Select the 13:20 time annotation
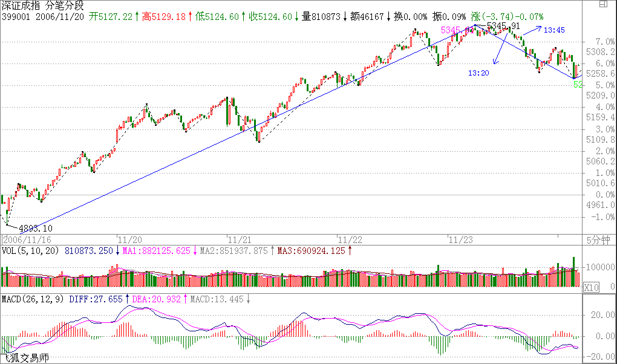This screenshot has height=364, width=617. [478, 73]
